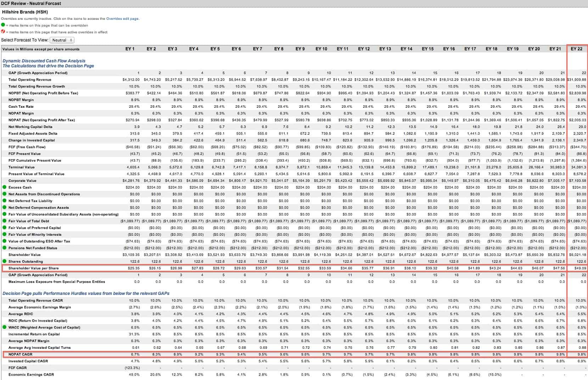Click the EY 5 column header
Screen dimensions: 588x380
tap(215, 49)
